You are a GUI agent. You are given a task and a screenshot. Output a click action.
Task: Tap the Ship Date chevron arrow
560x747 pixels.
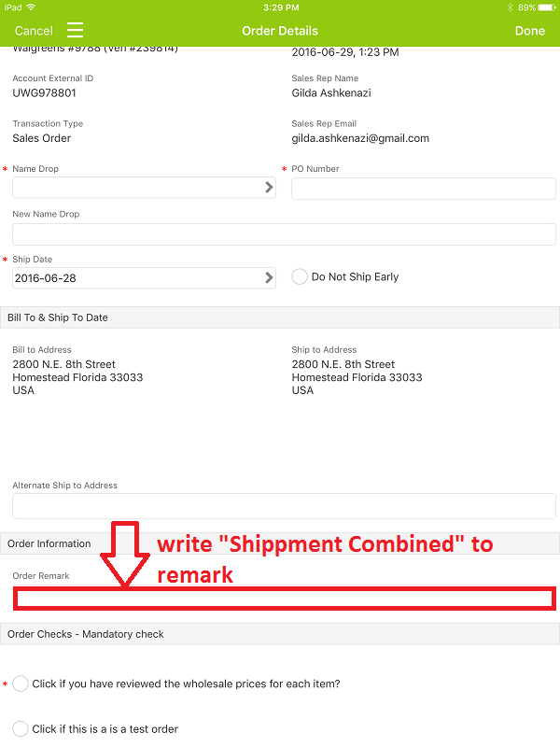click(269, 277)
